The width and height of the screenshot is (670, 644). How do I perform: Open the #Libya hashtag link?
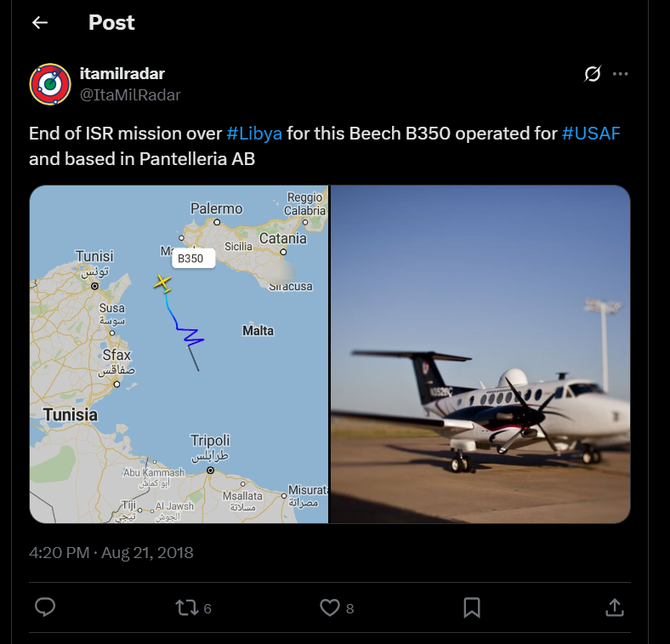coord(254,134)
